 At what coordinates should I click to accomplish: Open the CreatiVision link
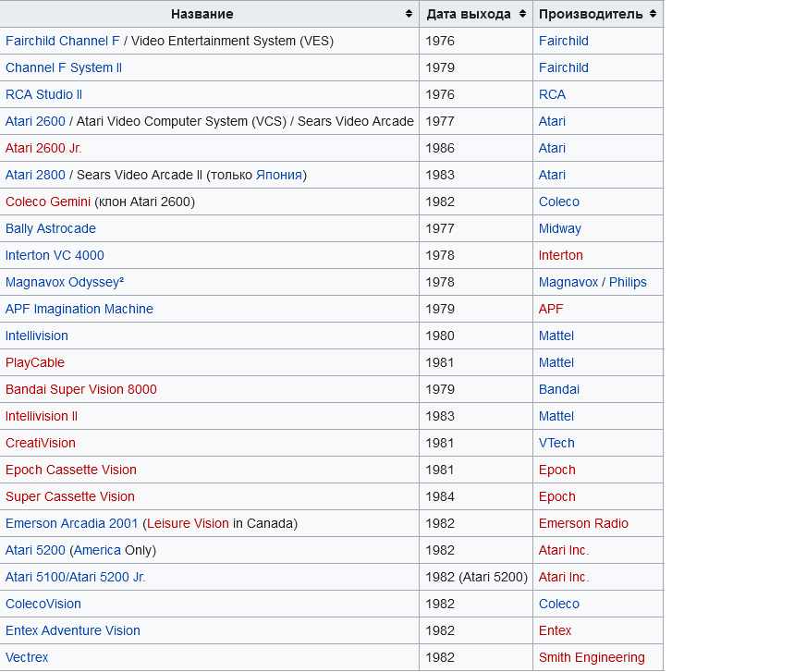point(41,443)
